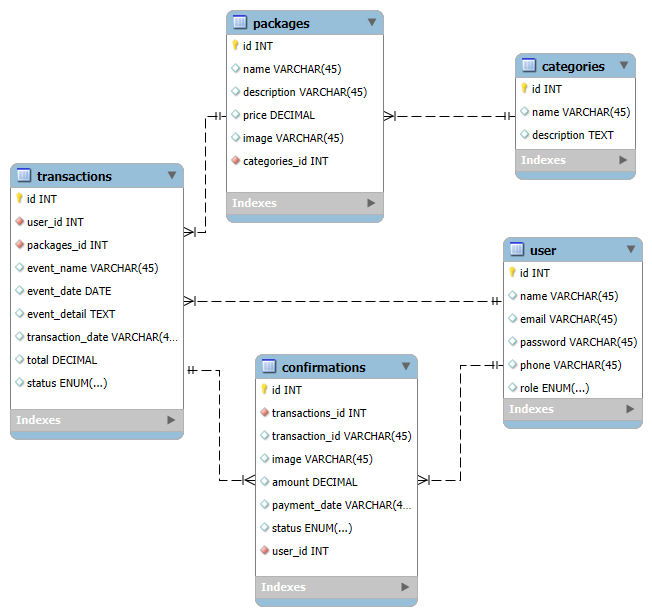
Task: Expand the transactions Indexes section
Action: (x=171, y=420)
